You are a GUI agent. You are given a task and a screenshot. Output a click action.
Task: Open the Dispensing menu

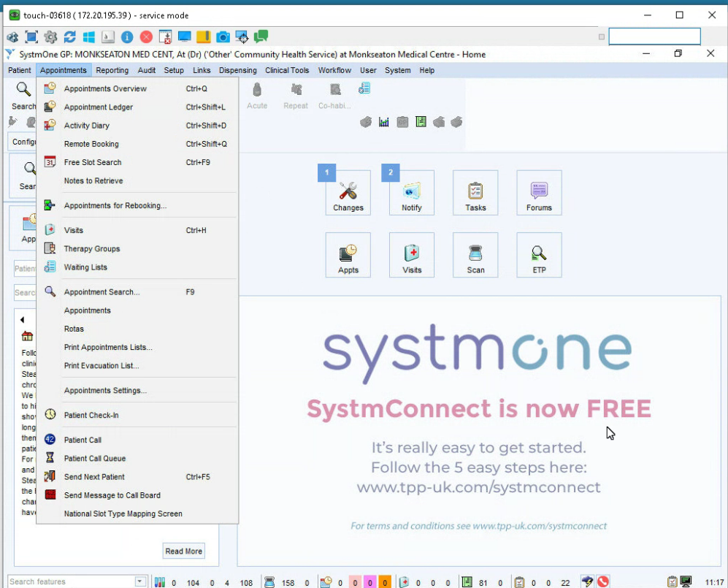238,70
